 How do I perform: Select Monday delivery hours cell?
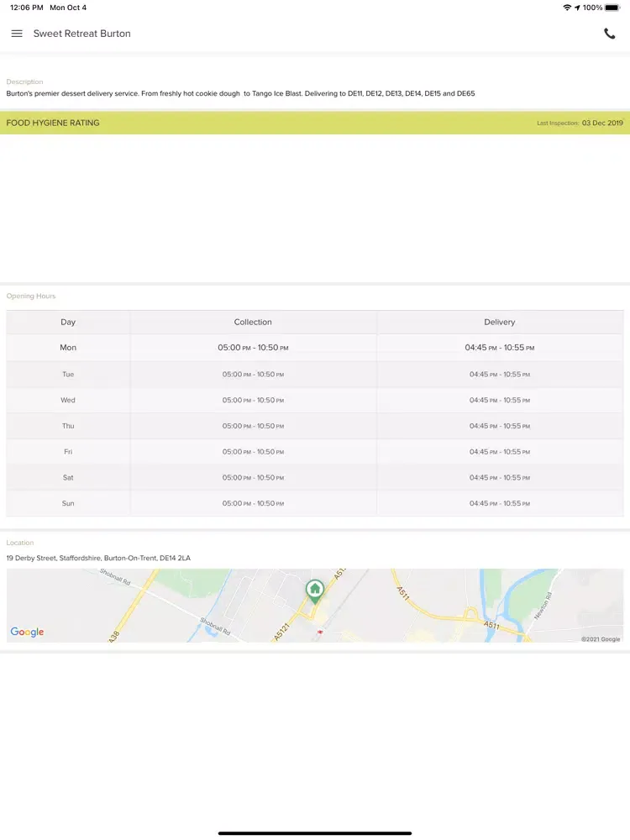[x=500, y=348]
